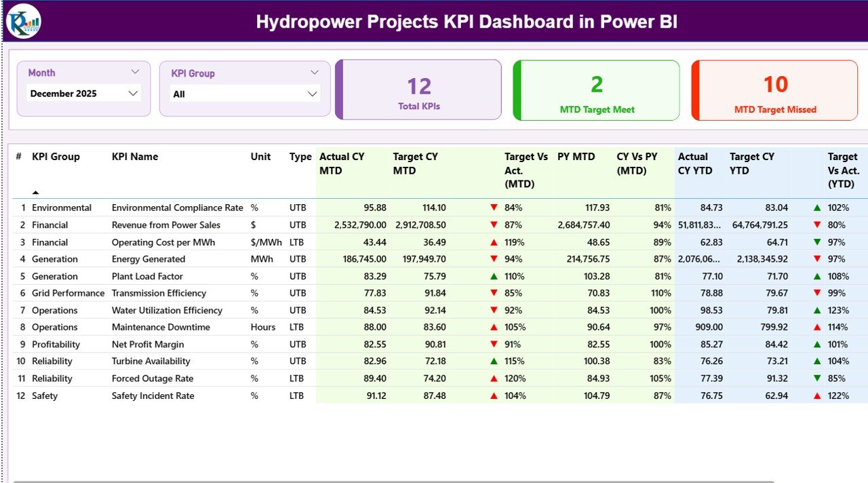Click the Unit column header to sort
The height and width of the screenshot is (483, 868).
260,157
